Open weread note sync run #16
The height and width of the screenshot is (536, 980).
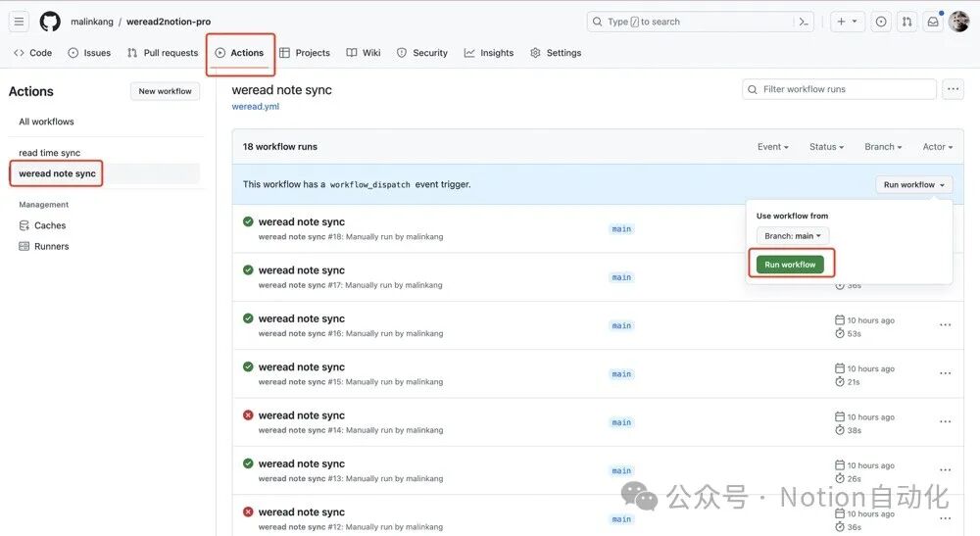301,318
